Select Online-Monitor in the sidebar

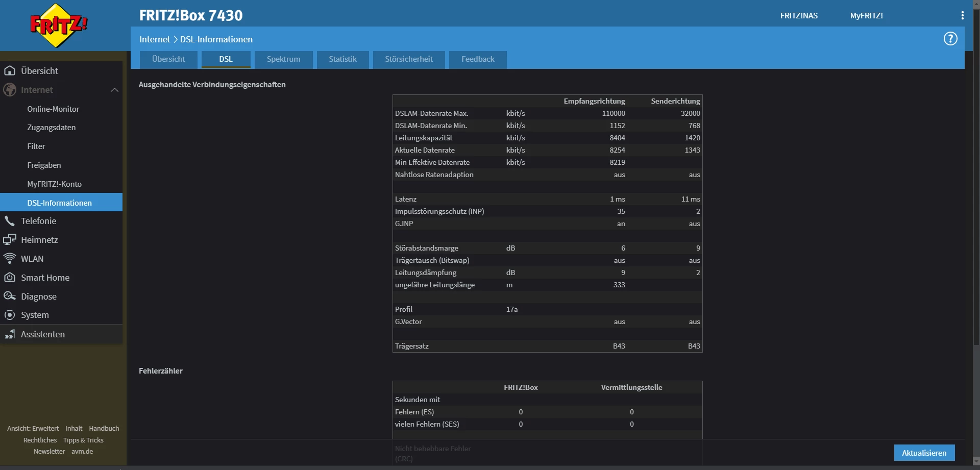coord(53,109)
